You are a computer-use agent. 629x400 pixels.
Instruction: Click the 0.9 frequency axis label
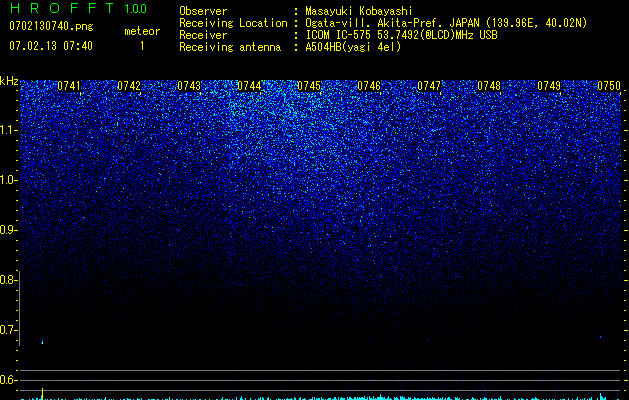[x=8, y=230]
